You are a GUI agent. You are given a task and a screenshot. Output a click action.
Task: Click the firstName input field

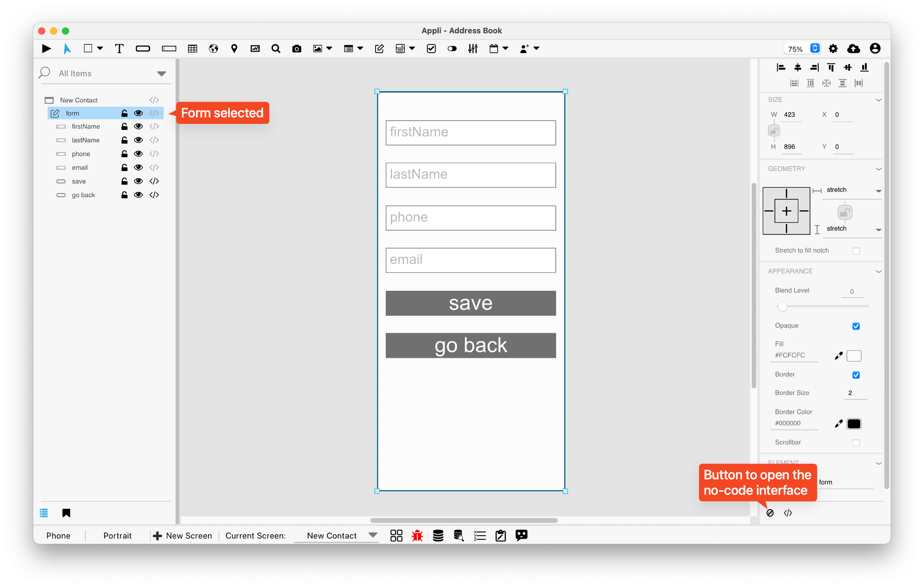[x=469, y=132]
